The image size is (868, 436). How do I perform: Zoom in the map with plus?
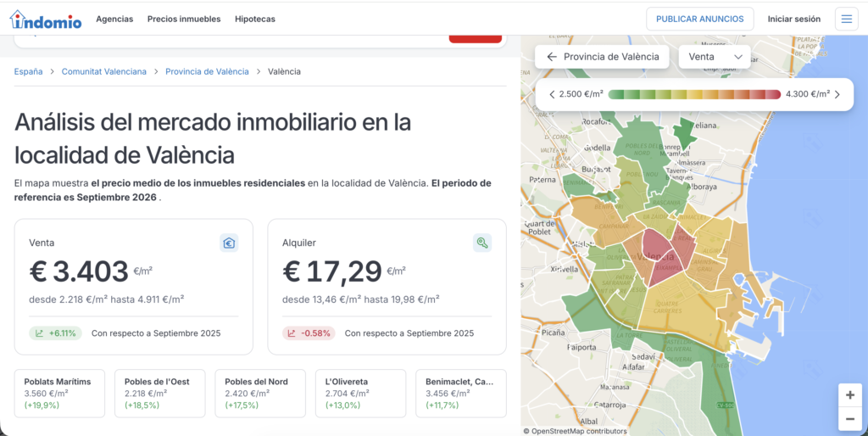coord(849,395)
